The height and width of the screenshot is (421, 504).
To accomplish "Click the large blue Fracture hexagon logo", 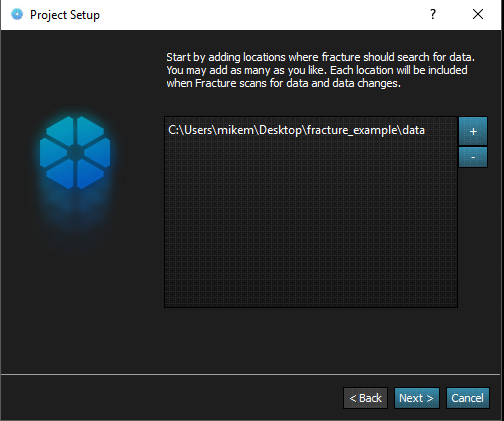I will click(75, 152).
